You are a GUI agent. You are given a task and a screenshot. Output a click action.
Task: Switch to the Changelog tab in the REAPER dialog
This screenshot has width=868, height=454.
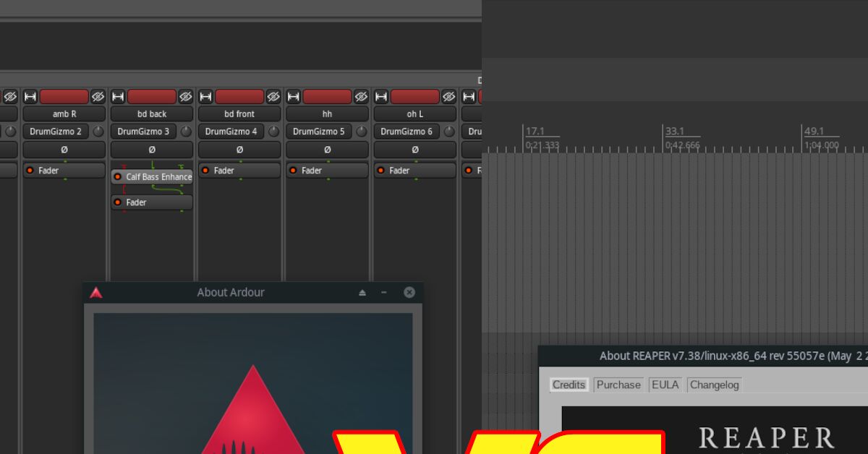[714, 385]
